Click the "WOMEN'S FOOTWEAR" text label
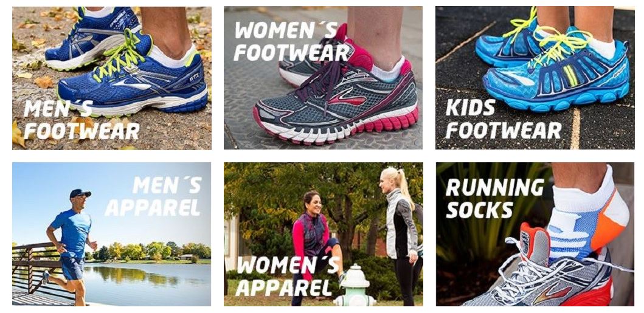This screenshot has height=313, width=644. pos(292,41)
